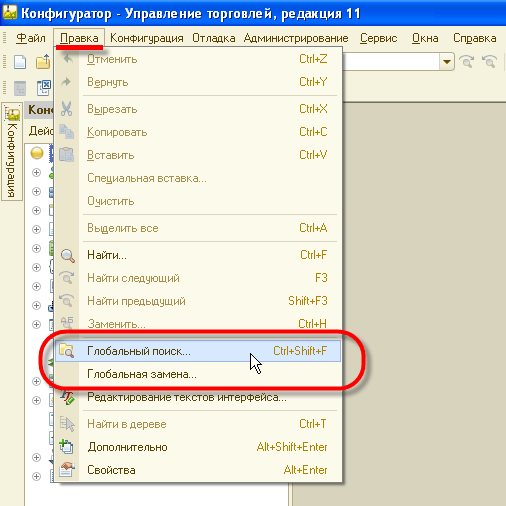This screenshot has width=506, height=506.
Task: Select the vertical Конфигурация side tab
Action: tap(12, 152)
